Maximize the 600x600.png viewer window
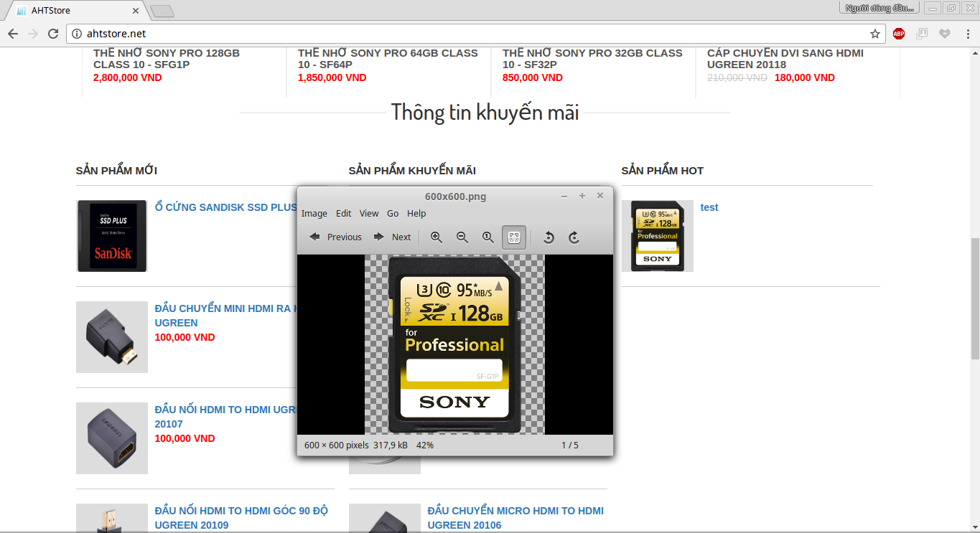 582,196
